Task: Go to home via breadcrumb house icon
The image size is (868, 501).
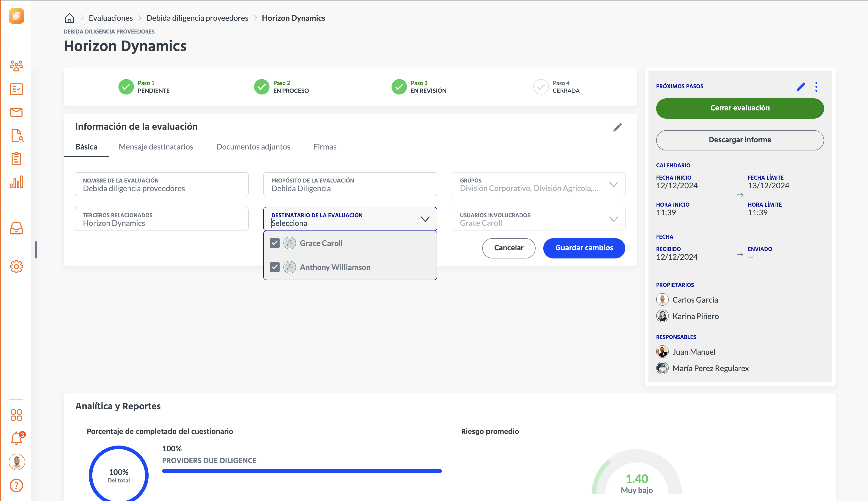Action: coord(69,18)
